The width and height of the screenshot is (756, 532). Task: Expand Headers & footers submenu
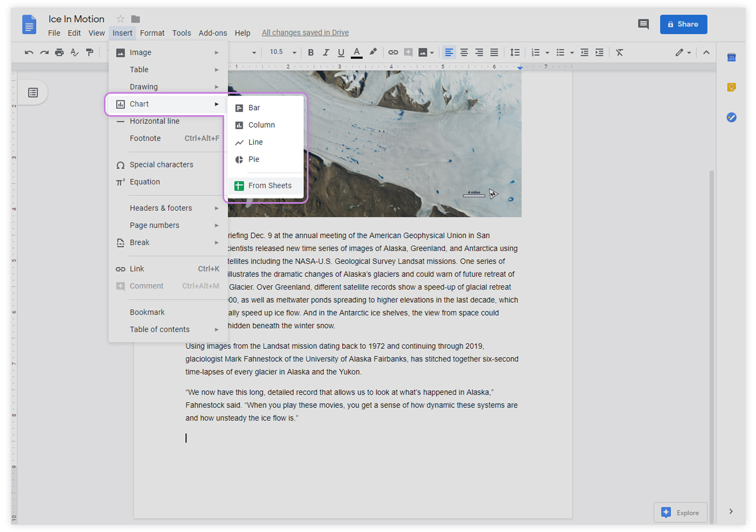[x=168, y=208]
